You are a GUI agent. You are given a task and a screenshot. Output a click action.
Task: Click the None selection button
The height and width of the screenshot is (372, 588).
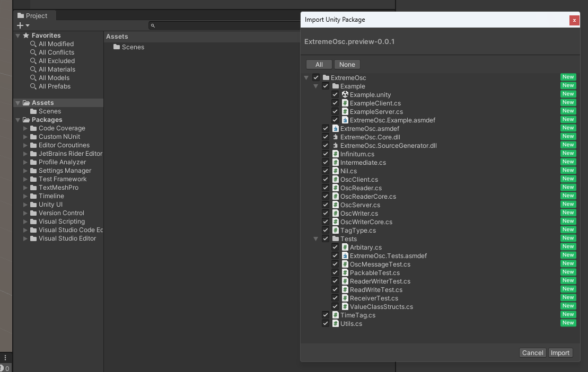pyautogui.click(x=347, y=65)
